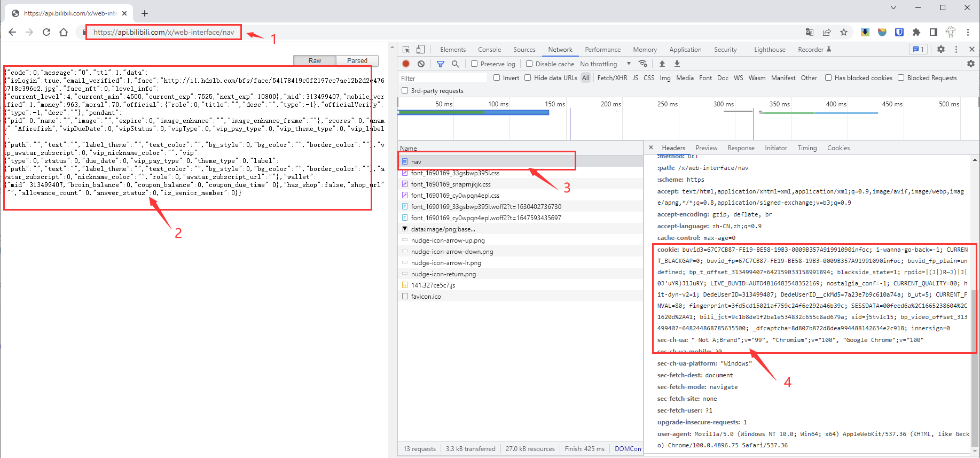Select the nav request row

[x=520, y=161]
